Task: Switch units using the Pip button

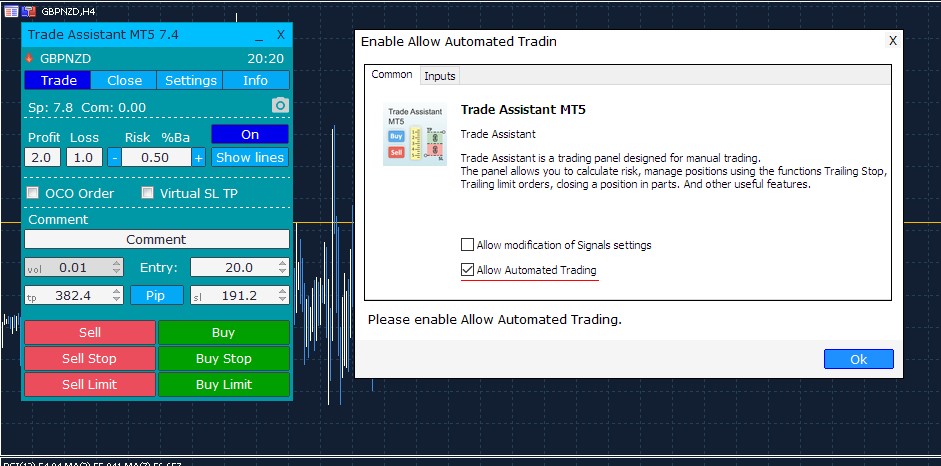Action: pyautogui.click(x=157, y=295)
